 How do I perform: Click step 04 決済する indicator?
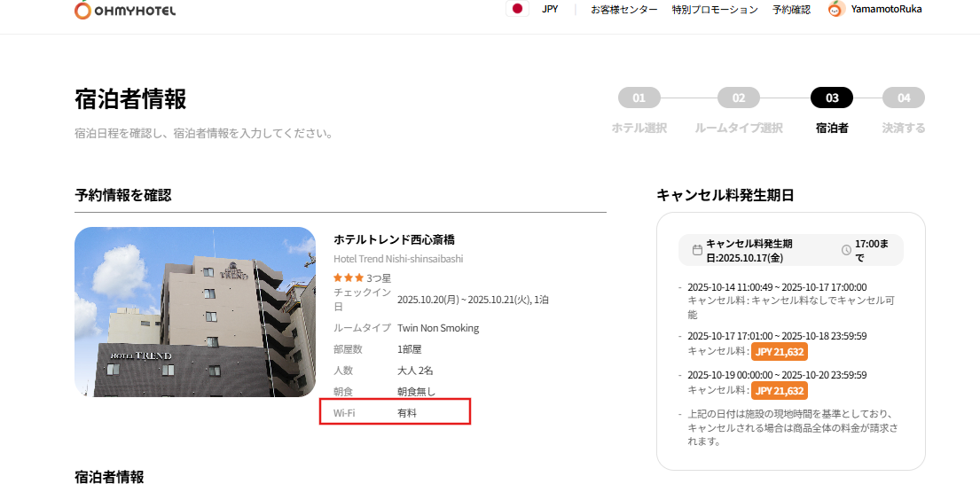(904, 98)
